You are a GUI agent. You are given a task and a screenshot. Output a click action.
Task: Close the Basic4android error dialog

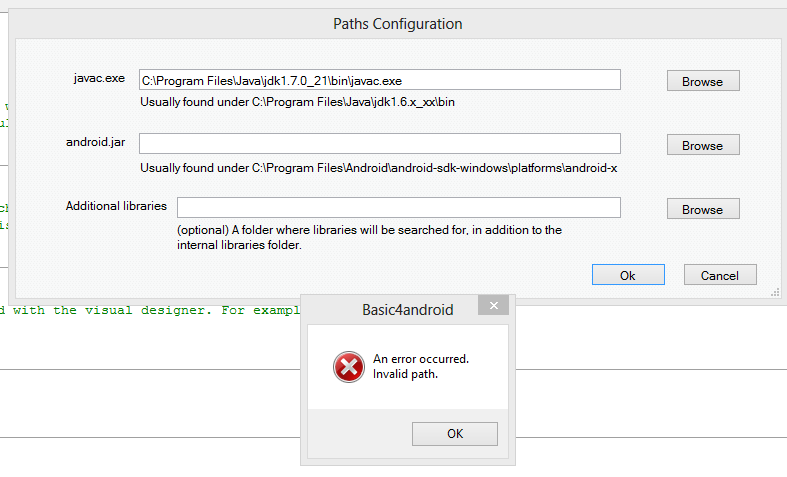(492, 307)
